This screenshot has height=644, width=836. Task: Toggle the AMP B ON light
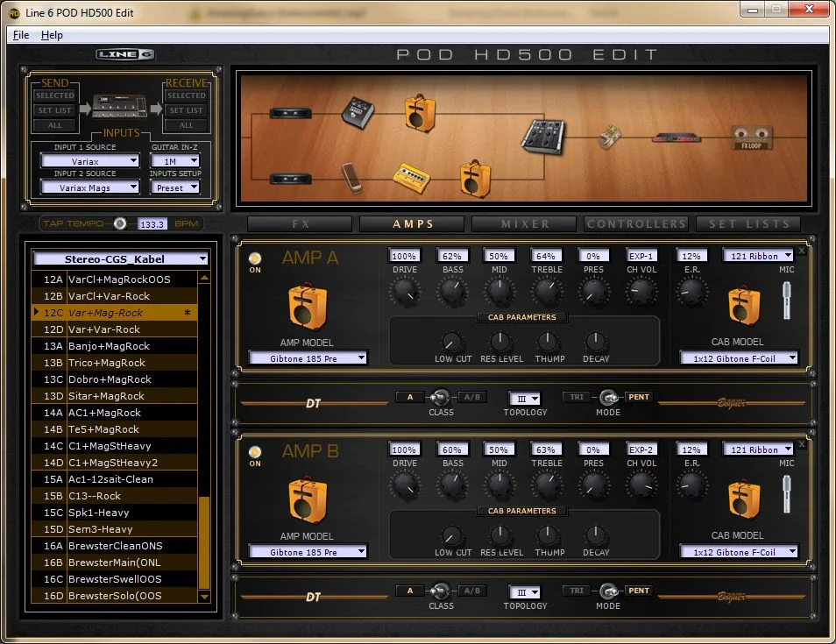pyautogui.click(x=255, y=452)
